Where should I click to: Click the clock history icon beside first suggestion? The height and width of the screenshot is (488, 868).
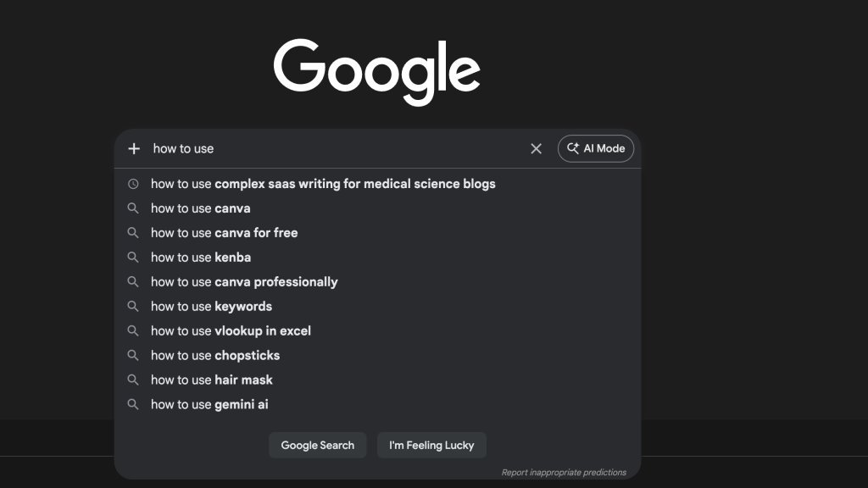pos(133,183)
